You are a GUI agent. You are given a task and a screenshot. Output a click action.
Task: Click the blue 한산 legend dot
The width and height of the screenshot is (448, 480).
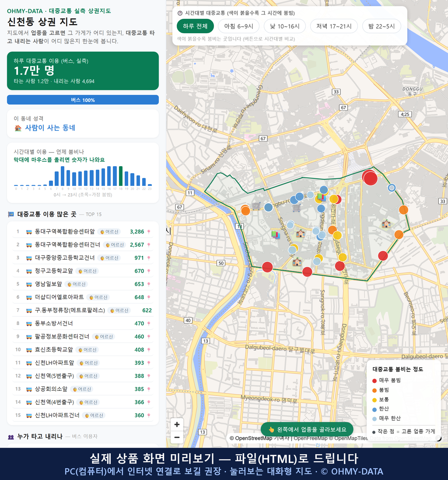coord(374,410)
